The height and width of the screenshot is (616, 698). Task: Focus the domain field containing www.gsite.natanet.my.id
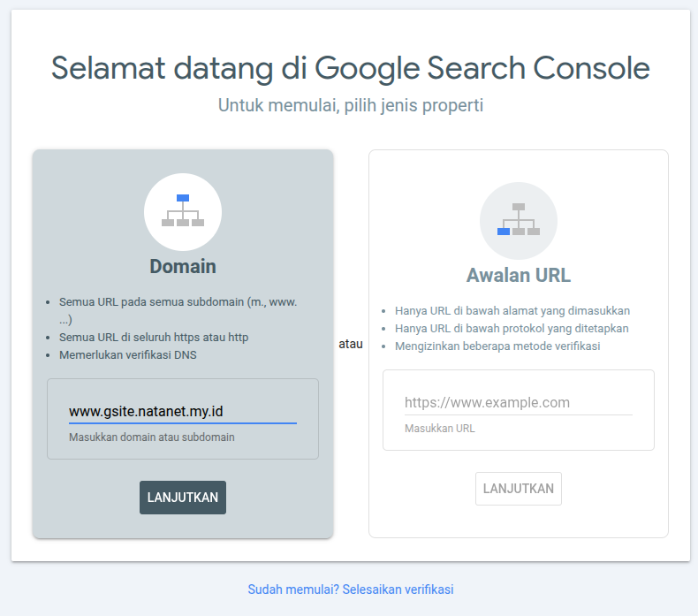(182, 411)
